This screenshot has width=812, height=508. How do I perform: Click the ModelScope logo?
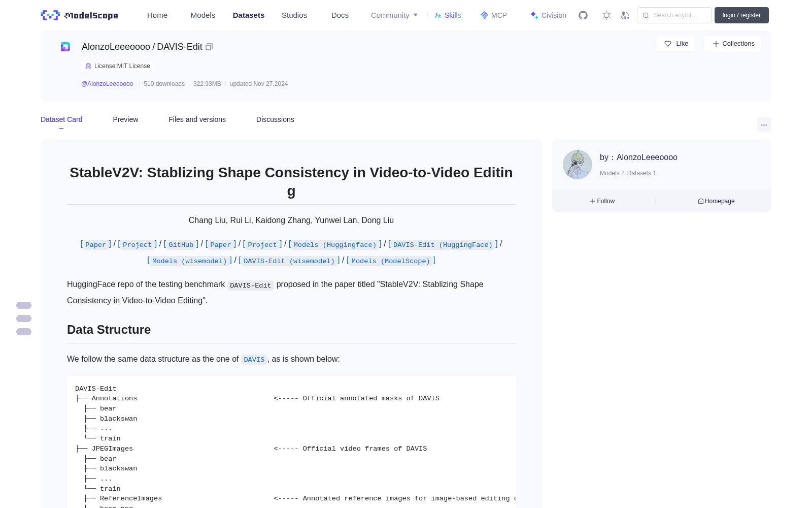tap(80, 15)
